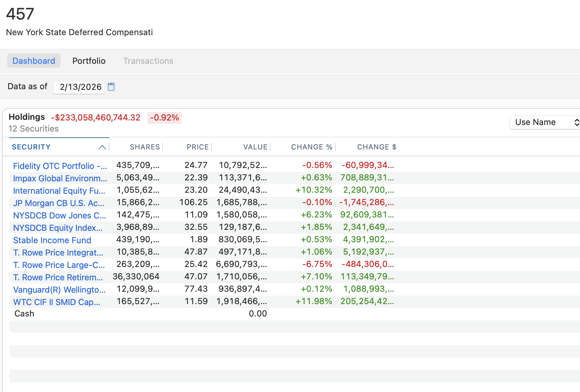
Task: Click the -0.92% holdings change badge
Action: point(165,118)
